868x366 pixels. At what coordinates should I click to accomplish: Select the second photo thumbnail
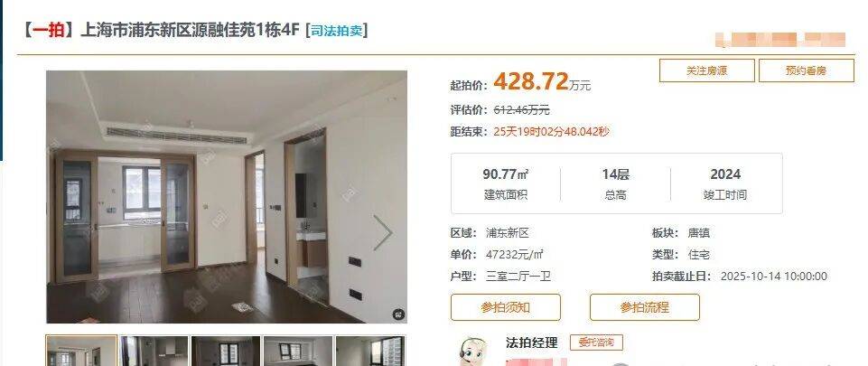(154, 351)
